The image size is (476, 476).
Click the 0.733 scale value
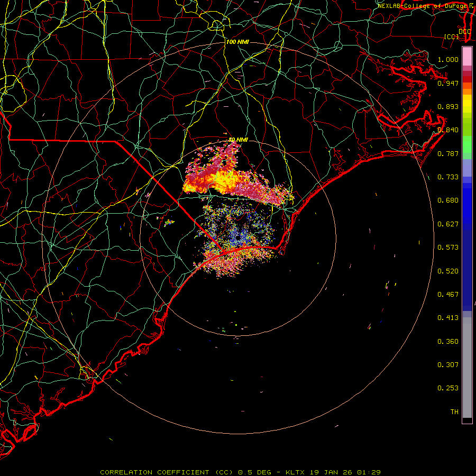[448, 177]
